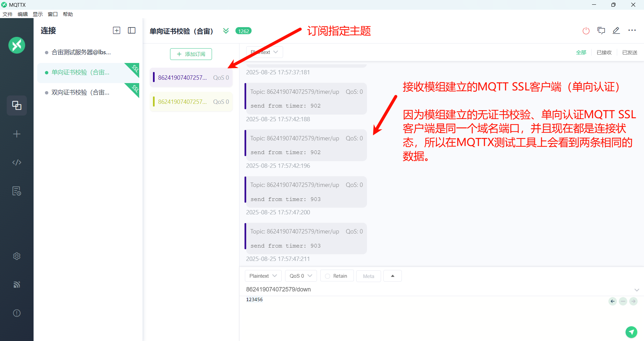Open the Settings gear in the sidebar
This screenshot has width=644, height=341.
[x=17, y=256]
